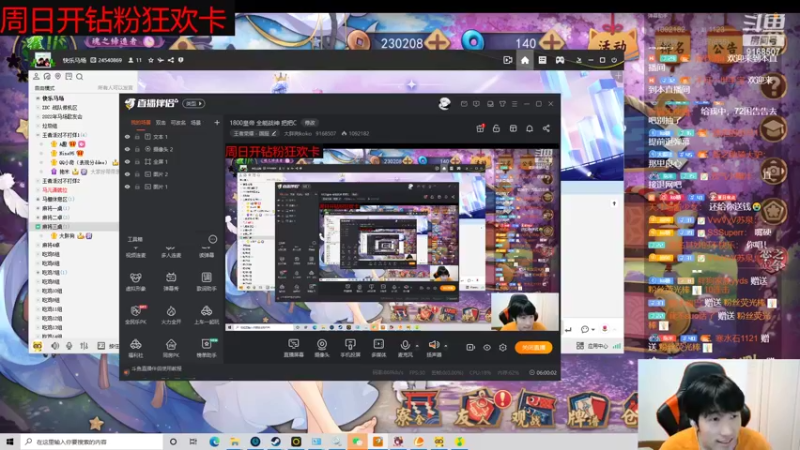Select the red 马儿满就位 channel
The width and height of the screenshot is (800, 450).
[x=55, y=190]
